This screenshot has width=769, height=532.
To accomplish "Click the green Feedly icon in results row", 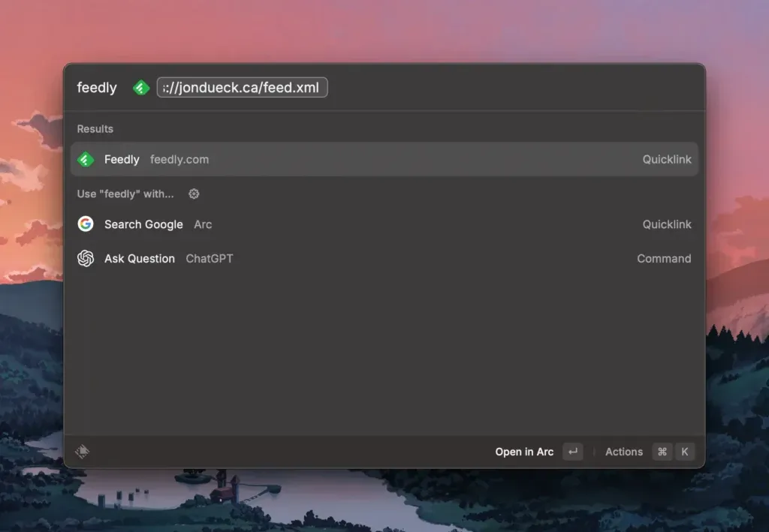I will pos(86,159).
